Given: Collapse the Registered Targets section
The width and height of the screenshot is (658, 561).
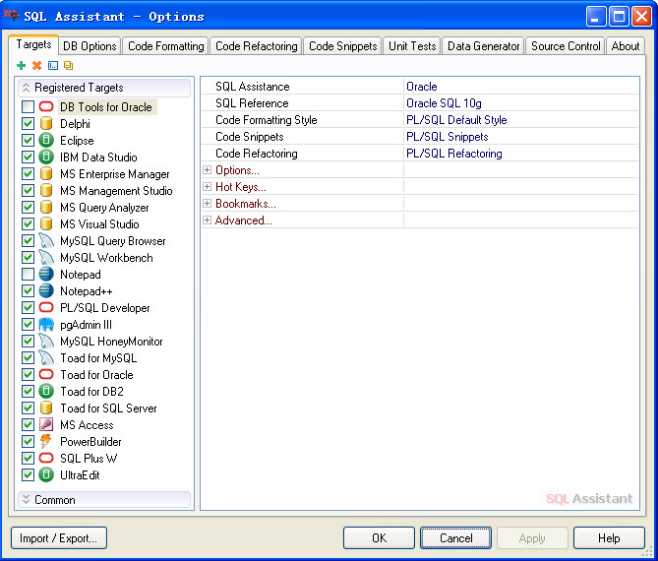Looking at the screenshot, I should [x=26, y=87].
